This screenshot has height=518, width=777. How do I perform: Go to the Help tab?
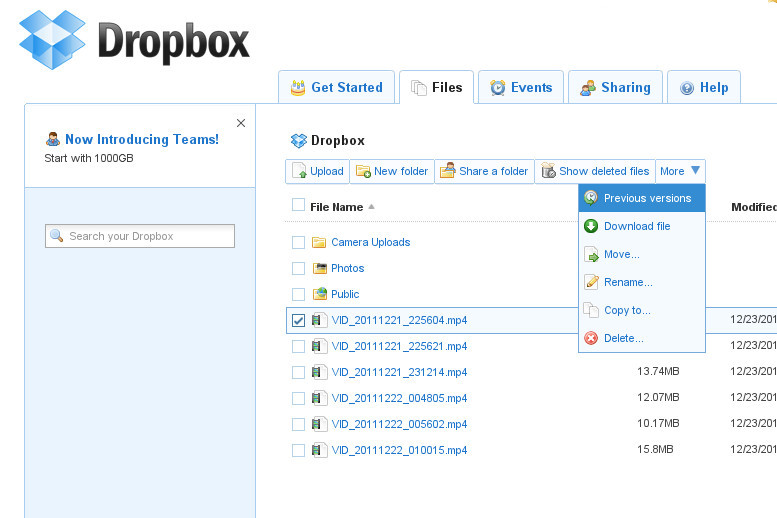coord(704,87)
